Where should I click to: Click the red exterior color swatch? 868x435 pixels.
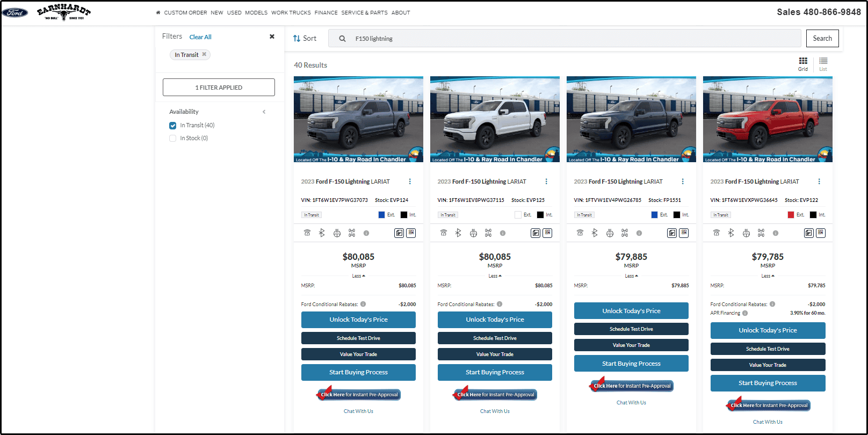791,215
